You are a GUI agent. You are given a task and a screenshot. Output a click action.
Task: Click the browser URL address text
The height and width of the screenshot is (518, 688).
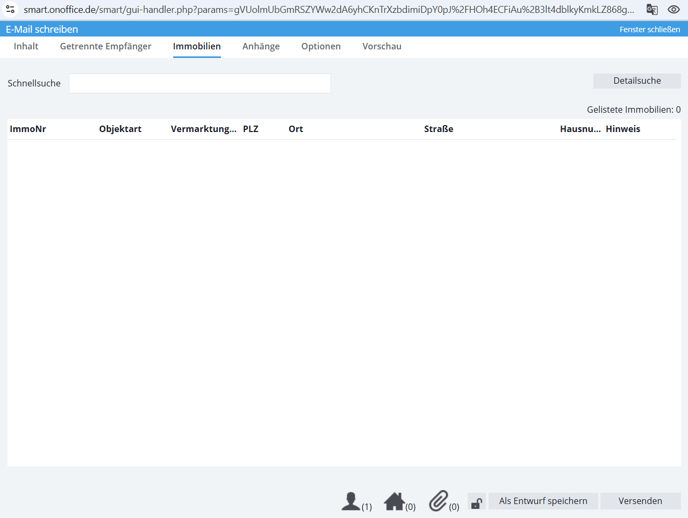(x=329, y=9)
